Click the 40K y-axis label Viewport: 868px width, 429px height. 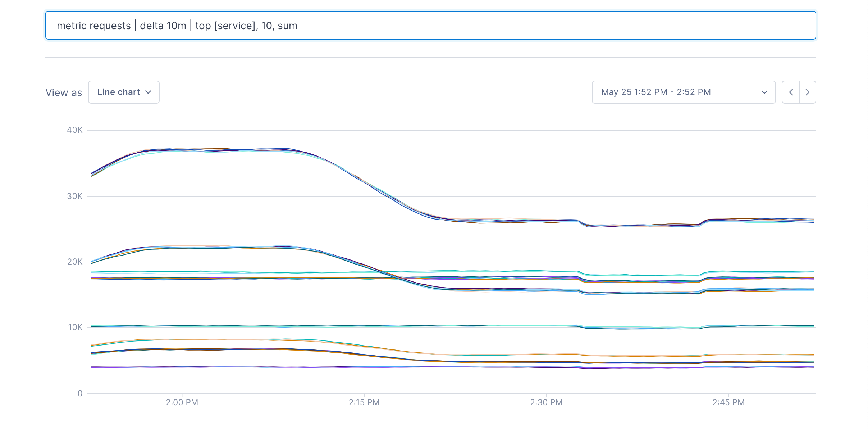tap(74, 130)
